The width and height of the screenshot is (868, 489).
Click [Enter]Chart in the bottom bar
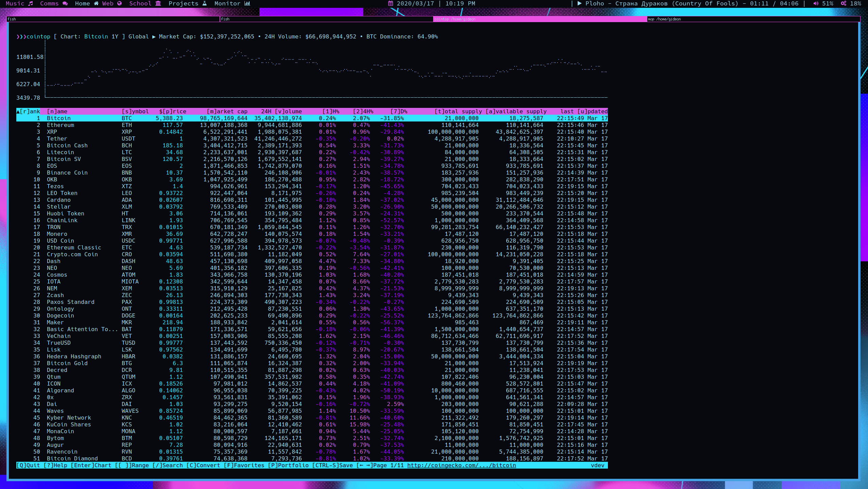91,465
